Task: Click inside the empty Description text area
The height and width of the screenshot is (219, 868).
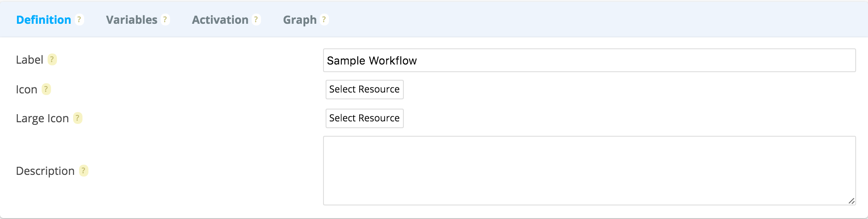Action: coord(589,171)
